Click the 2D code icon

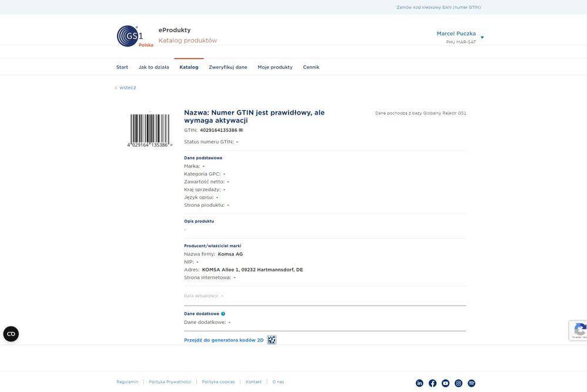pos(271,340)
